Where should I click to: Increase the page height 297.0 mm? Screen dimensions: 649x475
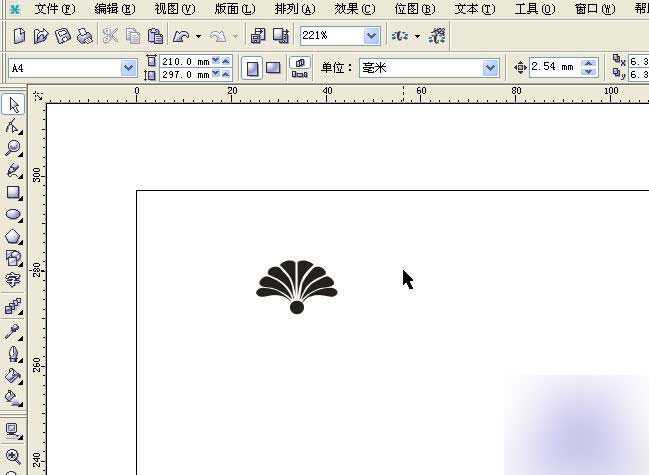[x=226, y=74]
